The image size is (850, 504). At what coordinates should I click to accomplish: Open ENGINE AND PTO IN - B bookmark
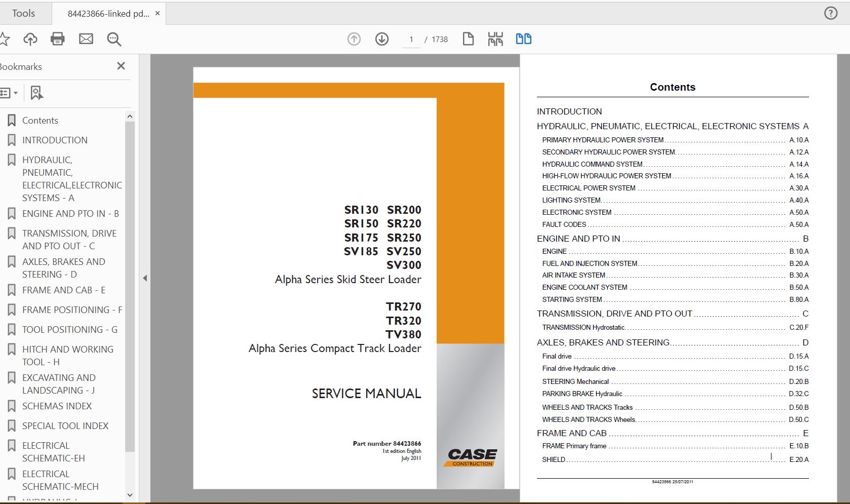tap(70, 214)
